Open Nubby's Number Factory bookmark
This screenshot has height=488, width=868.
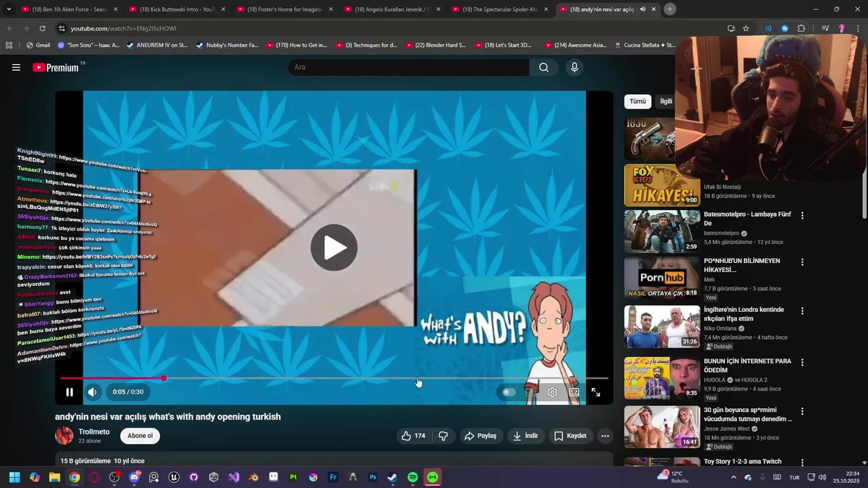(x=227, y=45)
